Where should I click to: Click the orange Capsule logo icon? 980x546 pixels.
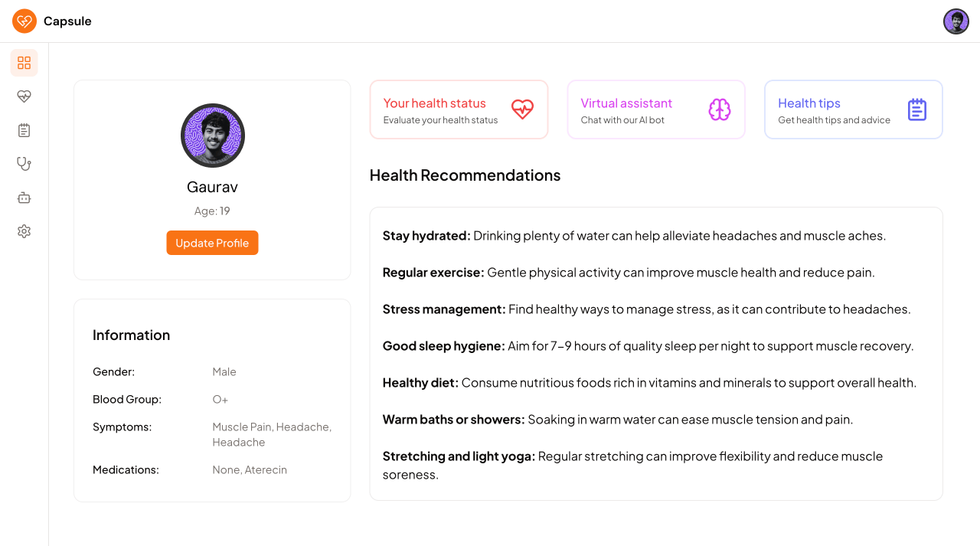pyautogui.click(x=24, y=21)
